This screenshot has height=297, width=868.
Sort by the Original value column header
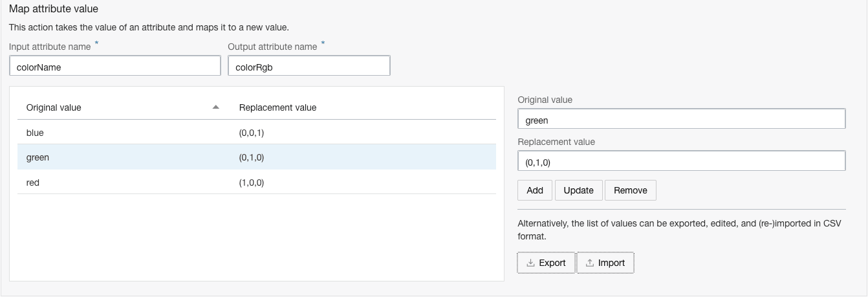coord(54,107)
